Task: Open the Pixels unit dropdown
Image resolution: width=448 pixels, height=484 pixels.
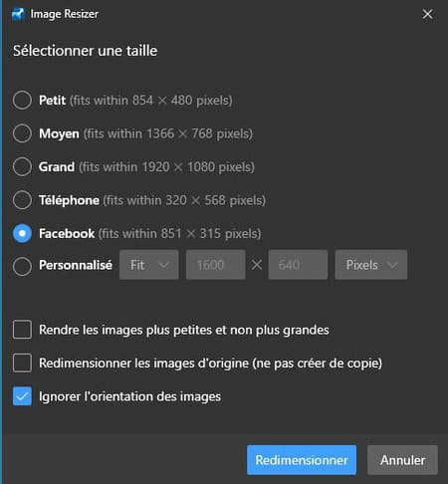Action: pyautogui.click(x=371, y=265)
